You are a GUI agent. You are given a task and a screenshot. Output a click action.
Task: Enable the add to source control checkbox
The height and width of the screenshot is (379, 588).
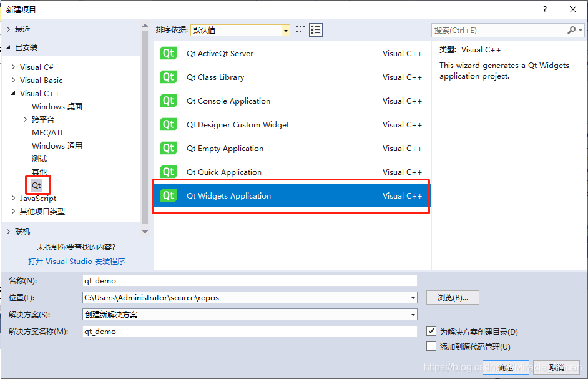[431, 346]
